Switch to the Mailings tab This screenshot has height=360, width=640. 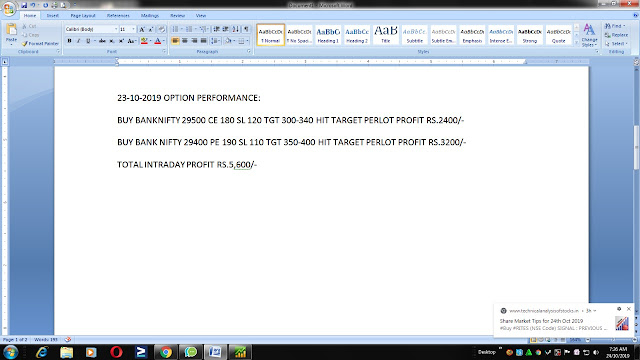(150, 16)
